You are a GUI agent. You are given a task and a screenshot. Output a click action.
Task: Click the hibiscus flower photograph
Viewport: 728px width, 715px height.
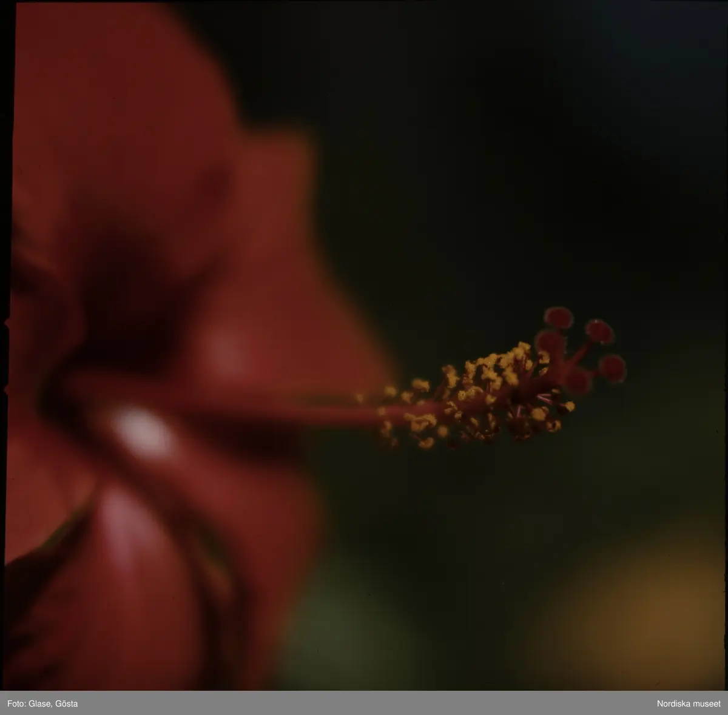[364, 346]
